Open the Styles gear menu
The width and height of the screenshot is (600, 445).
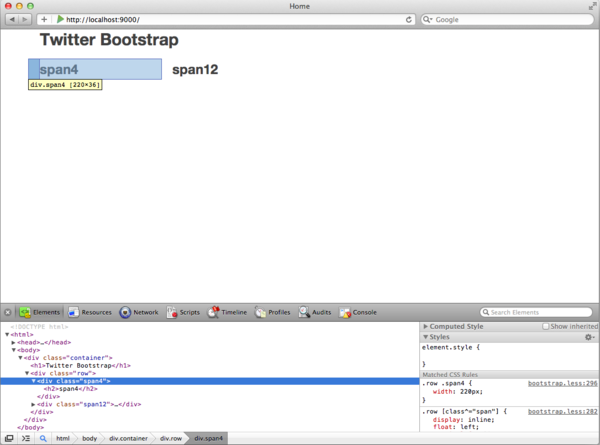589,337
